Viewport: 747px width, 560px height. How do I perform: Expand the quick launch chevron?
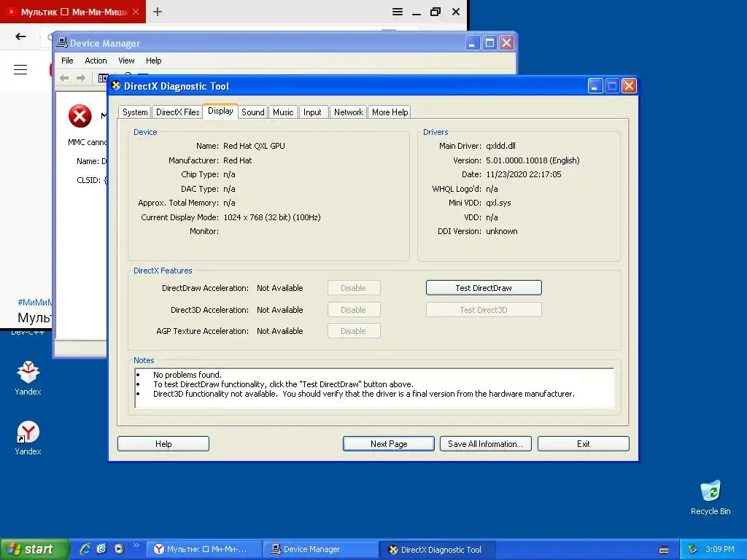click(x=136, y=545)
